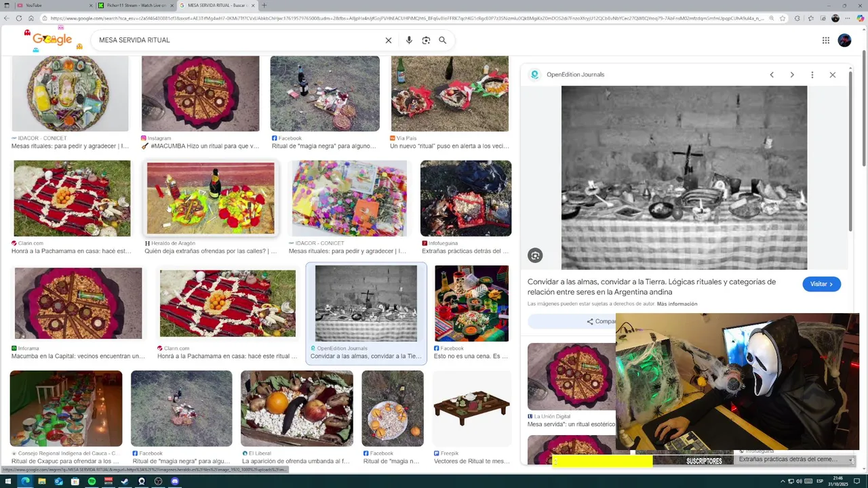The width and height of the screenshot is (868, 488).
Task: Open El Liberal ofrenda umbanda image
Action: [297, 409]
